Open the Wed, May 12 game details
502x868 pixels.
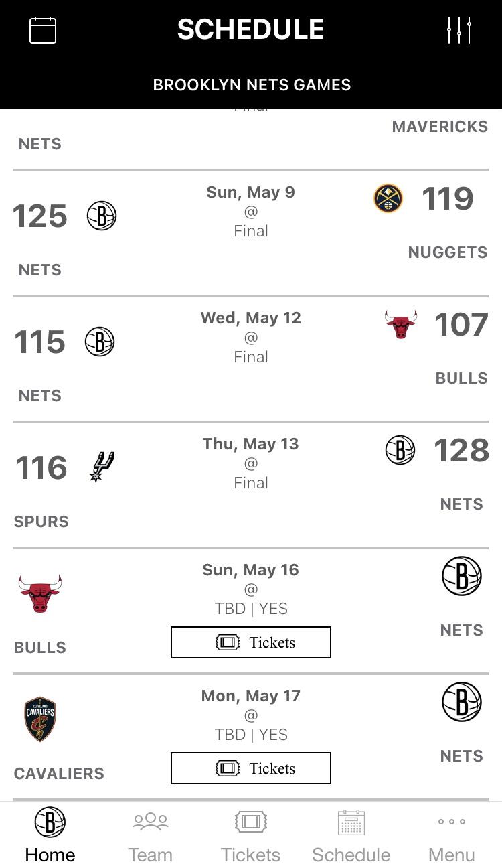tap(251, 337)
